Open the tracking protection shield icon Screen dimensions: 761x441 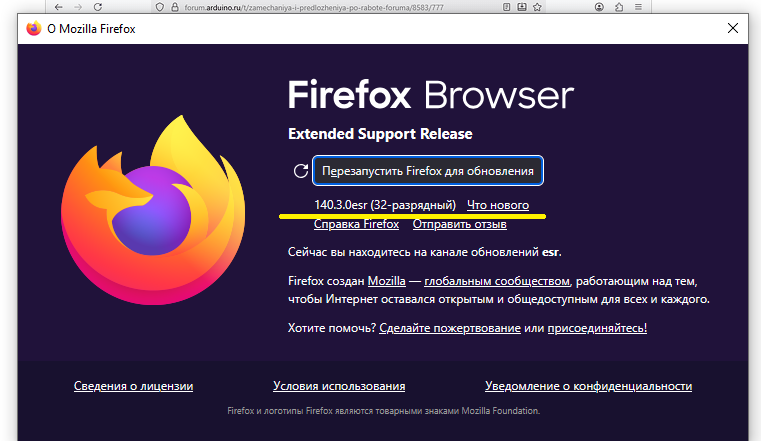point(160,6)
